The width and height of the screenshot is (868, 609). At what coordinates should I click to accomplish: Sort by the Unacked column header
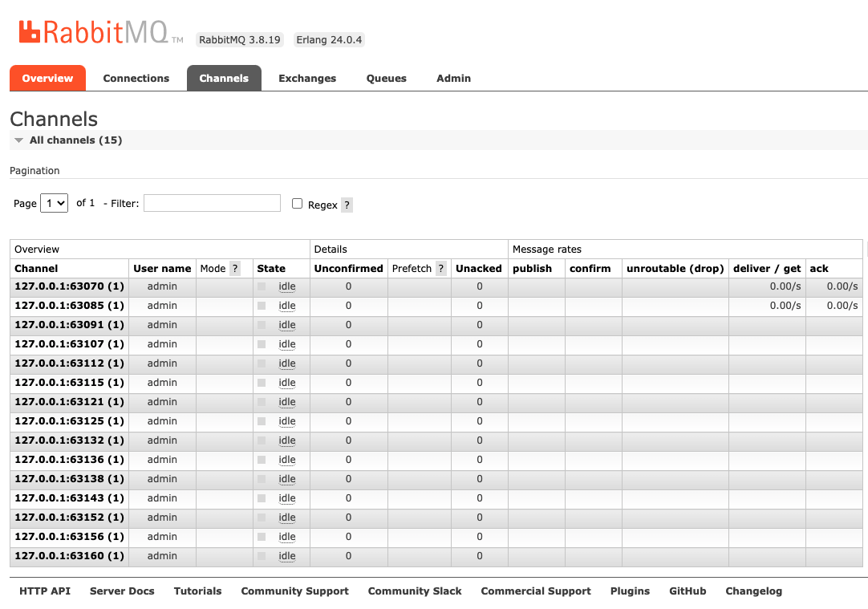[x=479, y=269]
